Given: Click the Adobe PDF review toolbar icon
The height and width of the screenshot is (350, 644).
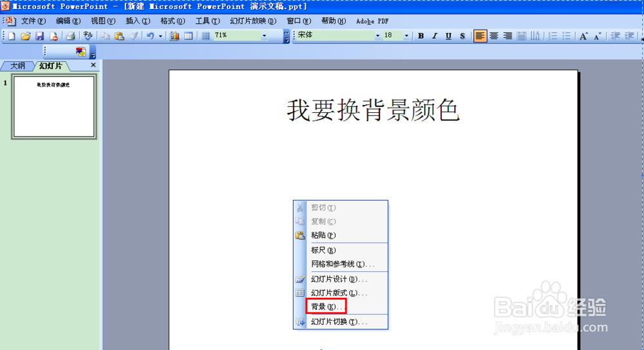Looking at the screenshot, I should [x=80, y=52].
